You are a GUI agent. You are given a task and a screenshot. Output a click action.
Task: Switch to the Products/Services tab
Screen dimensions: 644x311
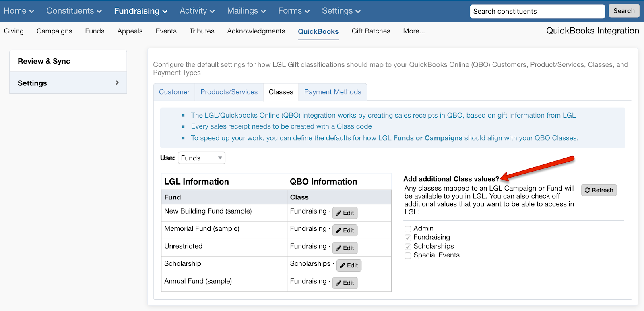point(229,92)
